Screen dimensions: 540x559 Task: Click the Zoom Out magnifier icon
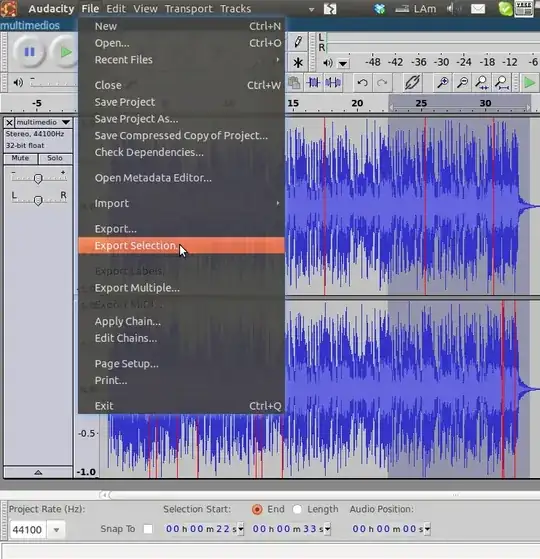(462, 83)
